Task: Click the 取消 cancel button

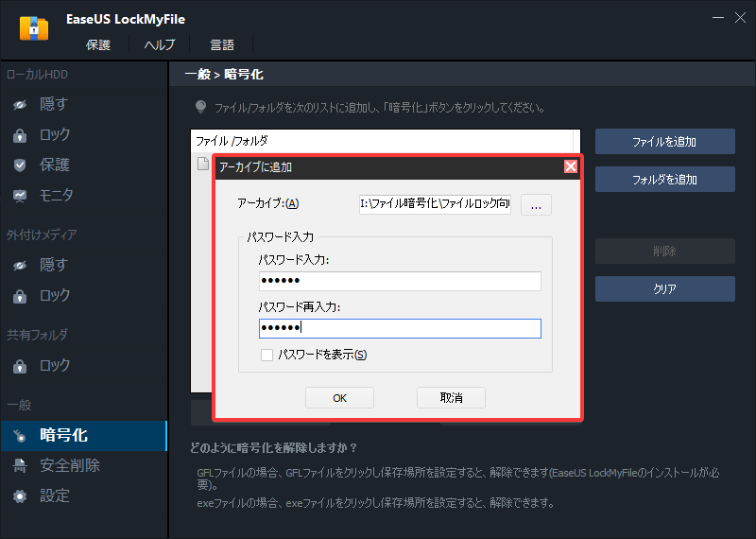Action: tap(451, 398)
